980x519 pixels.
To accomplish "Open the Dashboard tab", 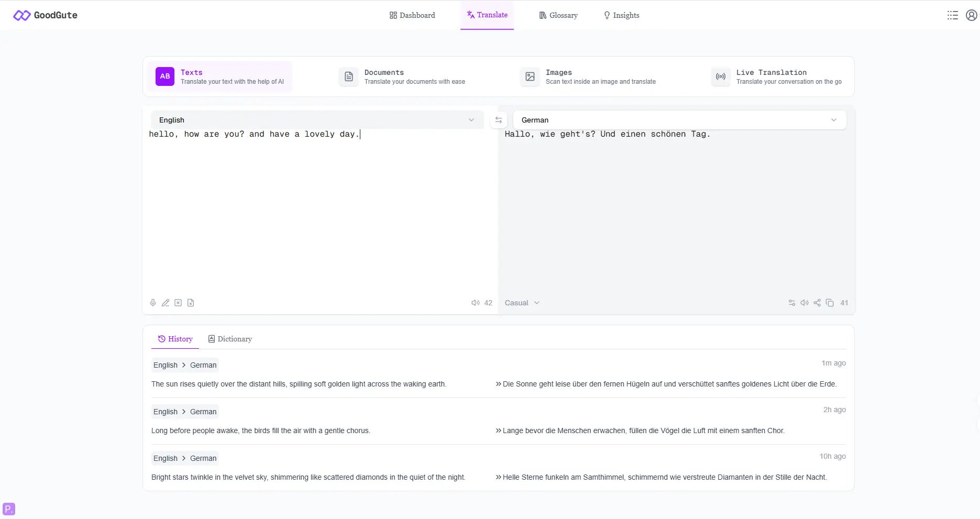I will (412, 15).
